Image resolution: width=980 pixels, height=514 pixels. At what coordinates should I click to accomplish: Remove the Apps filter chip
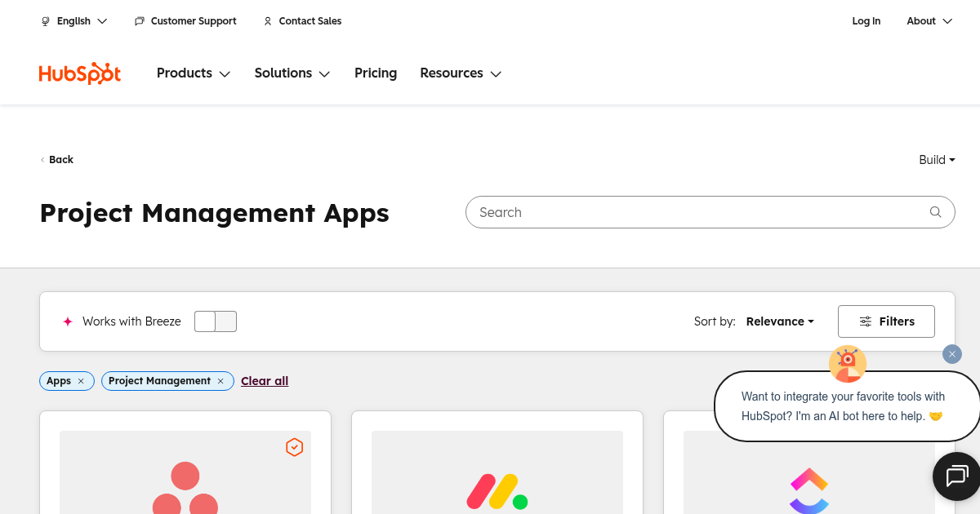[80, 380]
